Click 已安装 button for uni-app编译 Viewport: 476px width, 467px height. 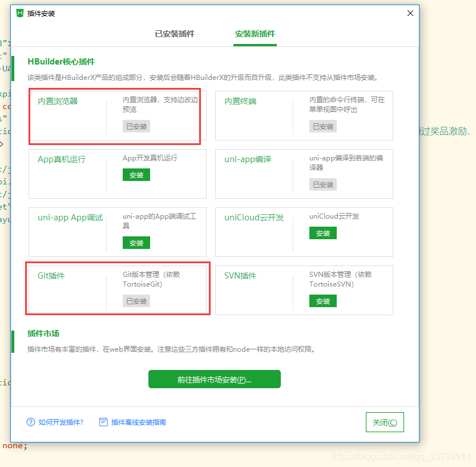pos(323,184)
